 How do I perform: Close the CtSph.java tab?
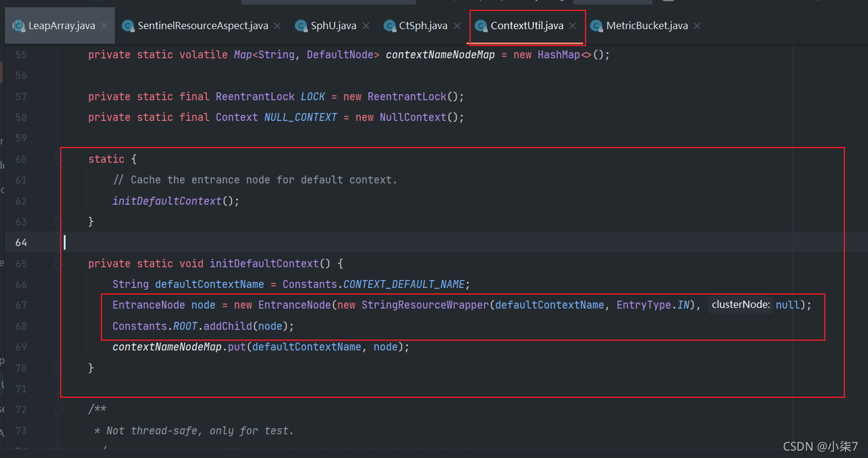[457, 26]
